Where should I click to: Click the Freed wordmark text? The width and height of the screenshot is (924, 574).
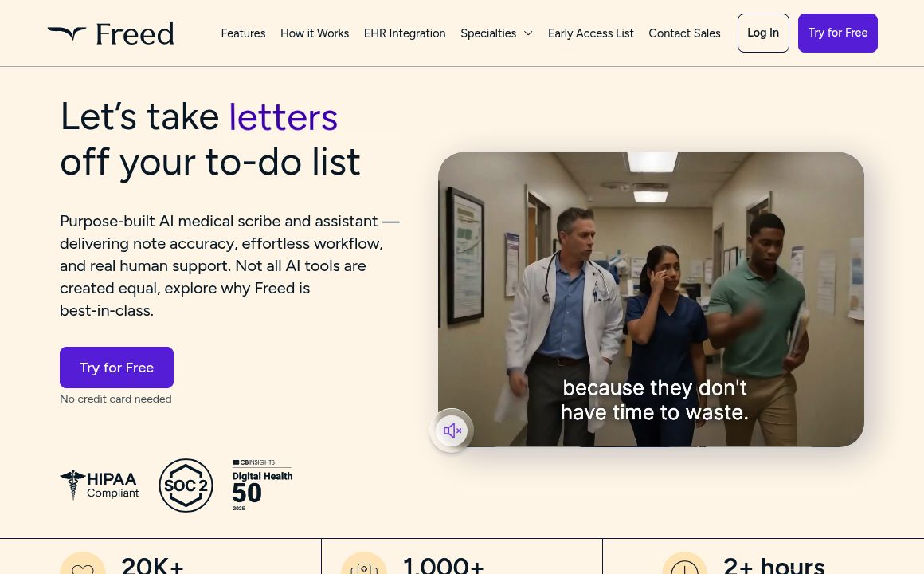135,33
